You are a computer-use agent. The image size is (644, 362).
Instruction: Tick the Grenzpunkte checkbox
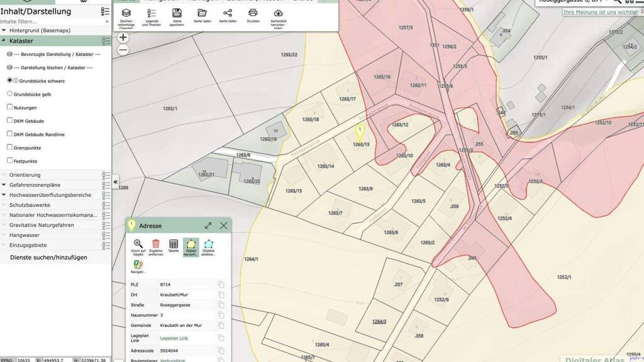coord(9,148)
